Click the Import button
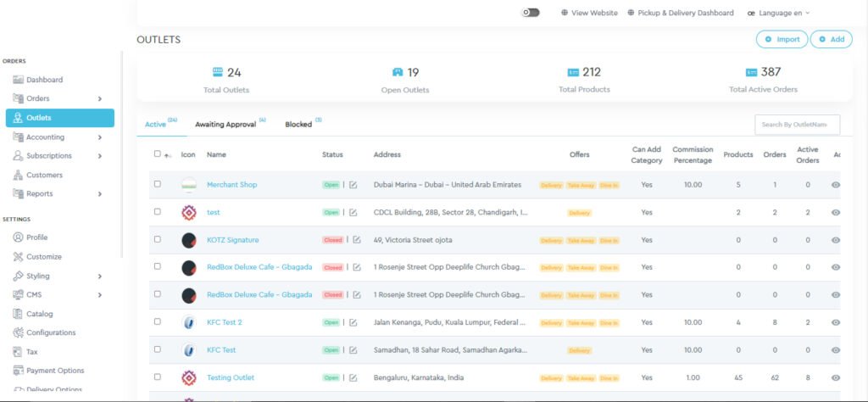This screenshot has height=402, width=868. point(782,39)
